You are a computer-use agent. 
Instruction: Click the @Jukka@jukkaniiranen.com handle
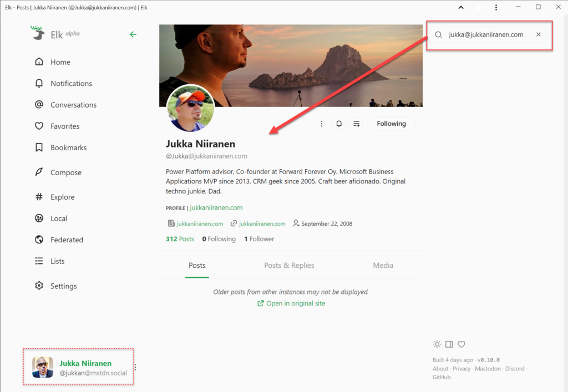click(206, 156)
